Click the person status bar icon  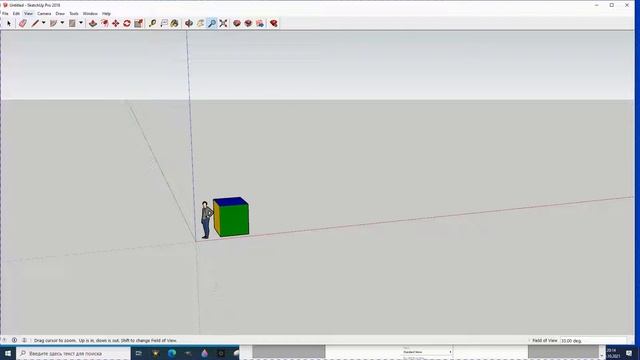tap(24, 340)
